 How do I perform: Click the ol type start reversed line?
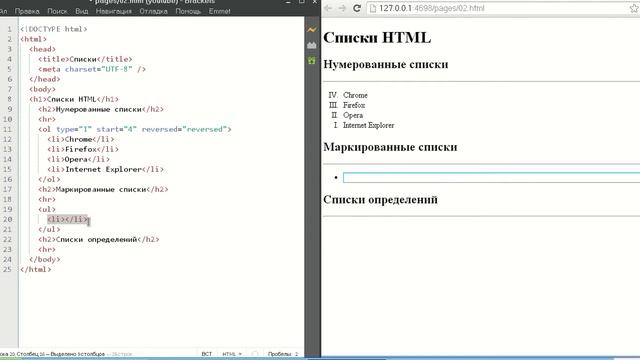coord(135,129)
